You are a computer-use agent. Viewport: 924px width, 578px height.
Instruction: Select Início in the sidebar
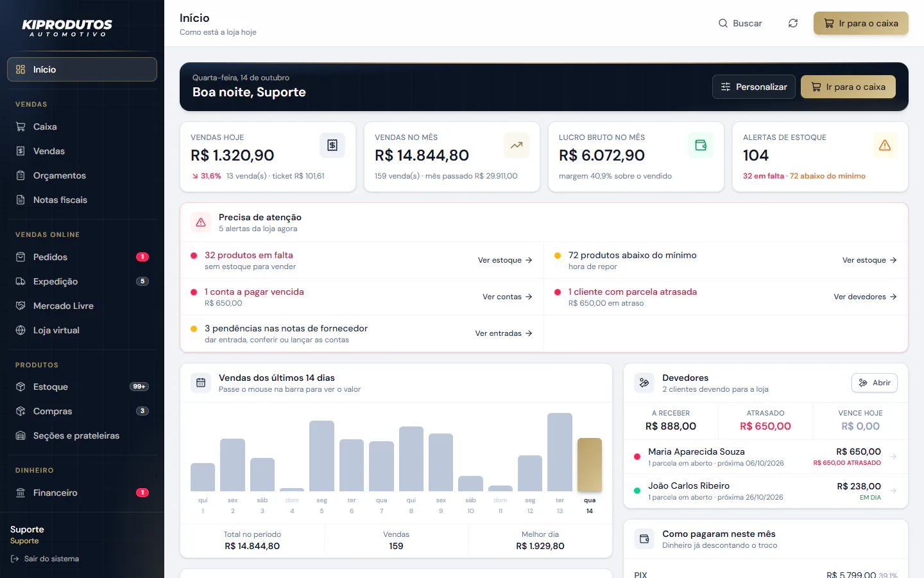click(82, 69)
